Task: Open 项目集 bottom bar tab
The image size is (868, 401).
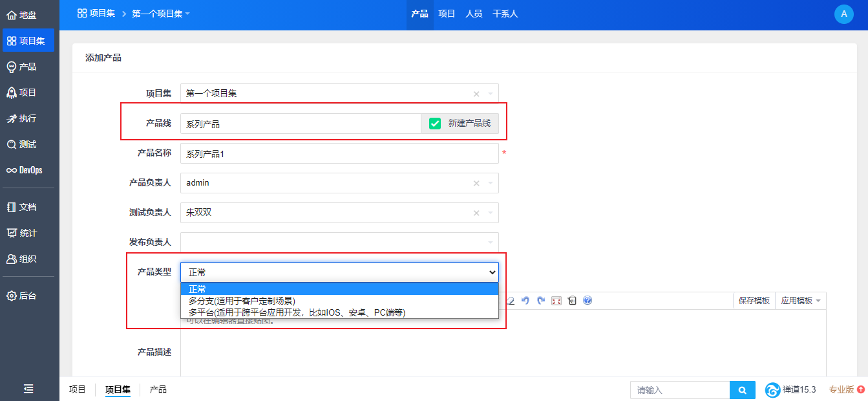Action: pyautogui.click(x=118, y=389)
